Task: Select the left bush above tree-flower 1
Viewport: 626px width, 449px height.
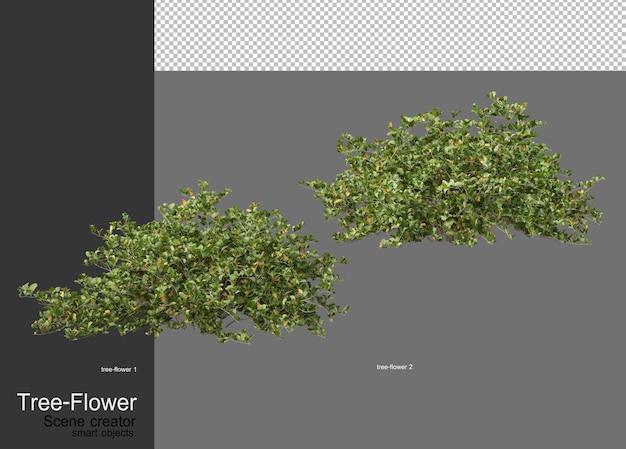Action: pyautogui.click(x=184, y=263)
